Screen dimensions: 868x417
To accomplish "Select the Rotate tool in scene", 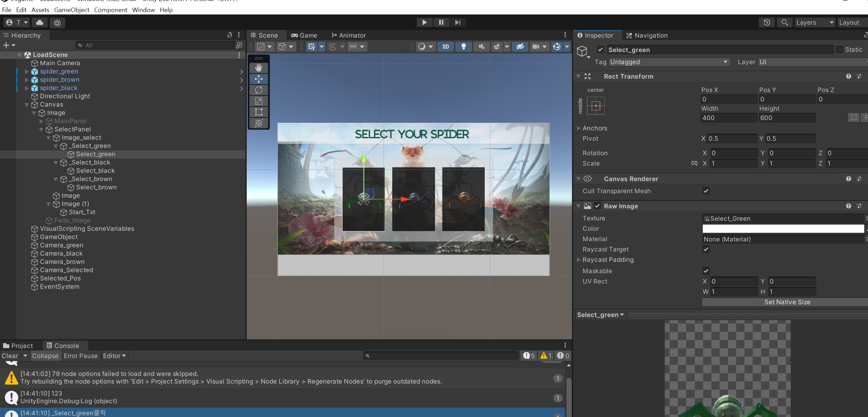I will click(258, 90).
